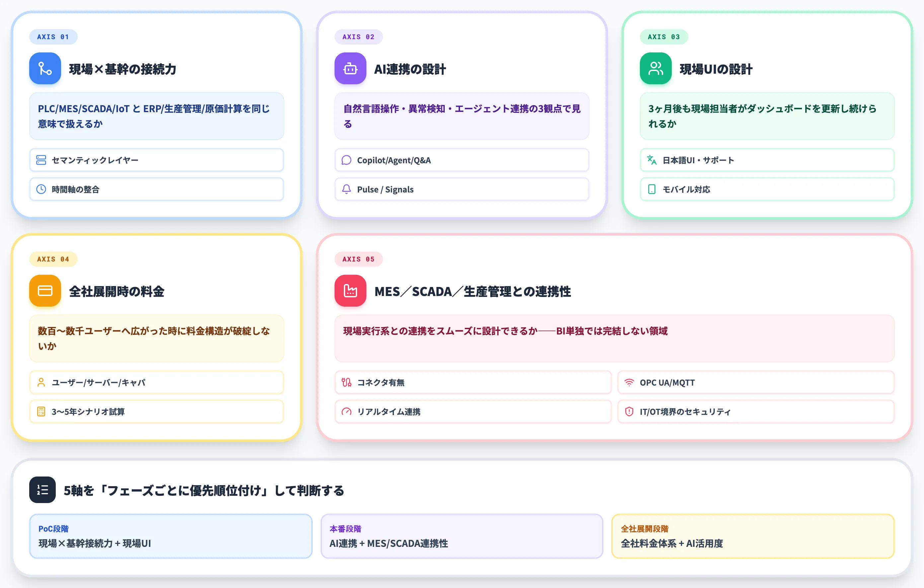Click the chat bubble icon beside Copilot/Agent/Q&A

point(346,160)
